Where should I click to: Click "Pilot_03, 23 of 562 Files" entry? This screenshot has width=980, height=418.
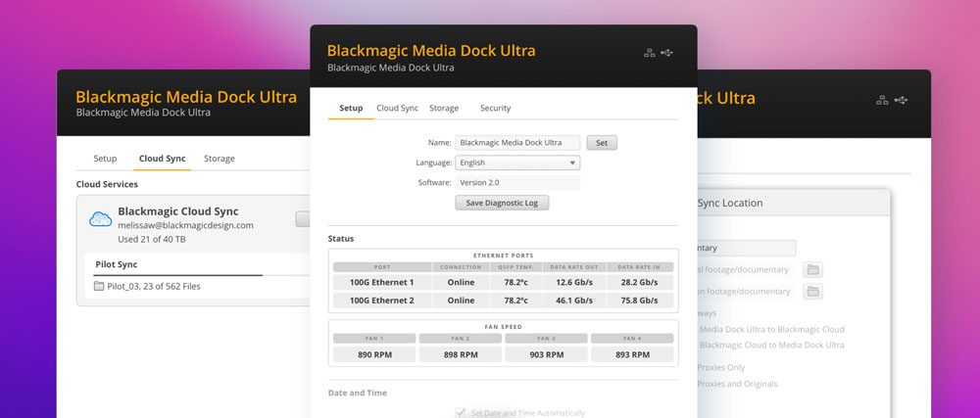(154, 287)
